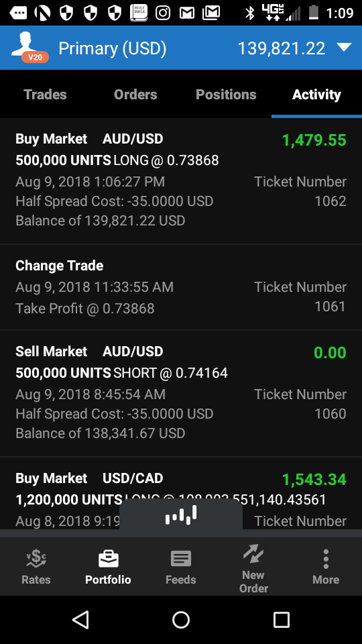Open the Rates currency icon

pos(36,559)
